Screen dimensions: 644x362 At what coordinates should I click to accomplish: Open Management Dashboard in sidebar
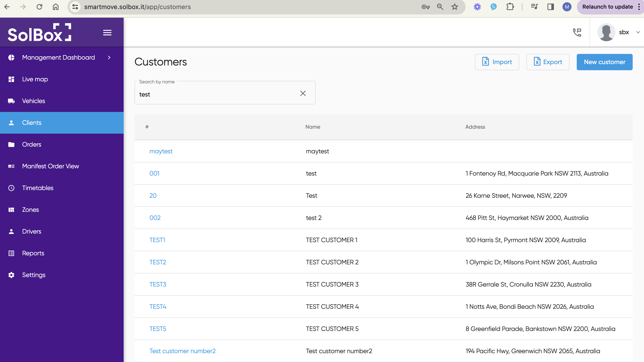(x=58, y=58)
